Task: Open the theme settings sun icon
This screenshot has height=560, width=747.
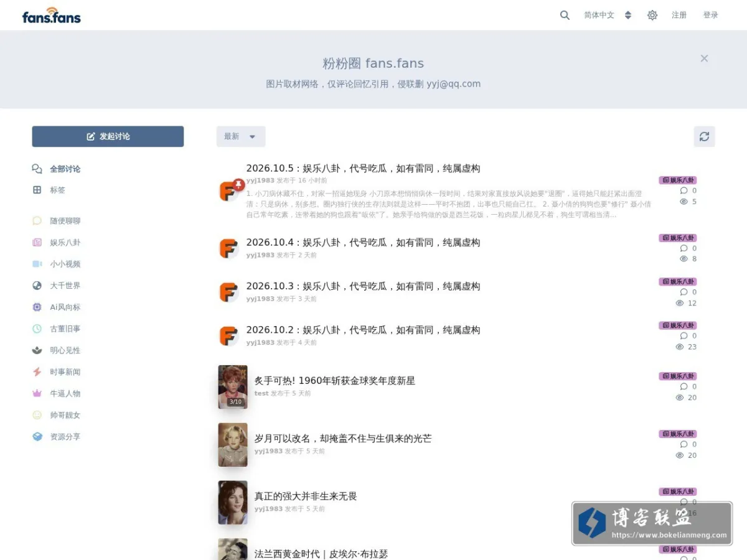Action: click(x=652, y=16)
